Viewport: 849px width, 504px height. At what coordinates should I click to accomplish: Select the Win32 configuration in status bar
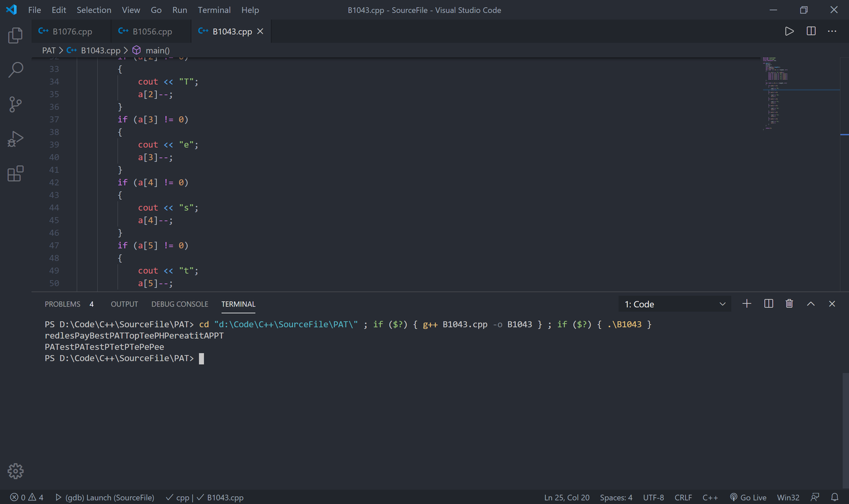pyautogui.click(x=788, y=498)
